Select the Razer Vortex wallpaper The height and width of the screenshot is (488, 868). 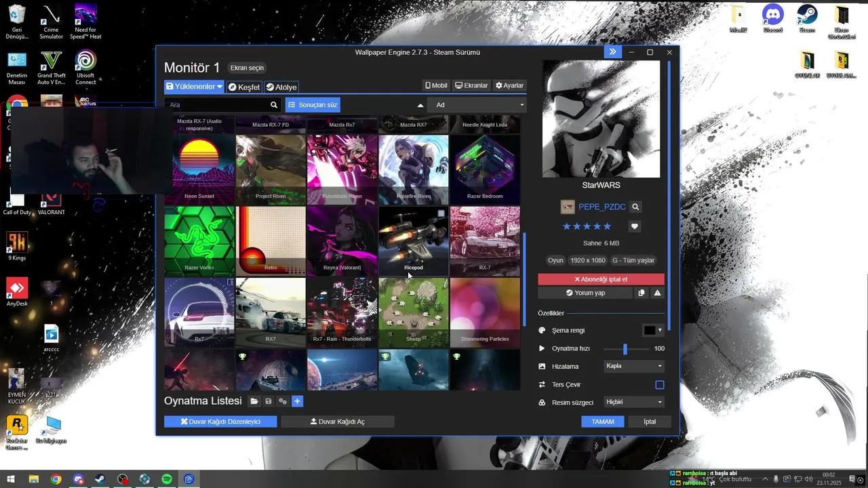(x=199, y=241)
